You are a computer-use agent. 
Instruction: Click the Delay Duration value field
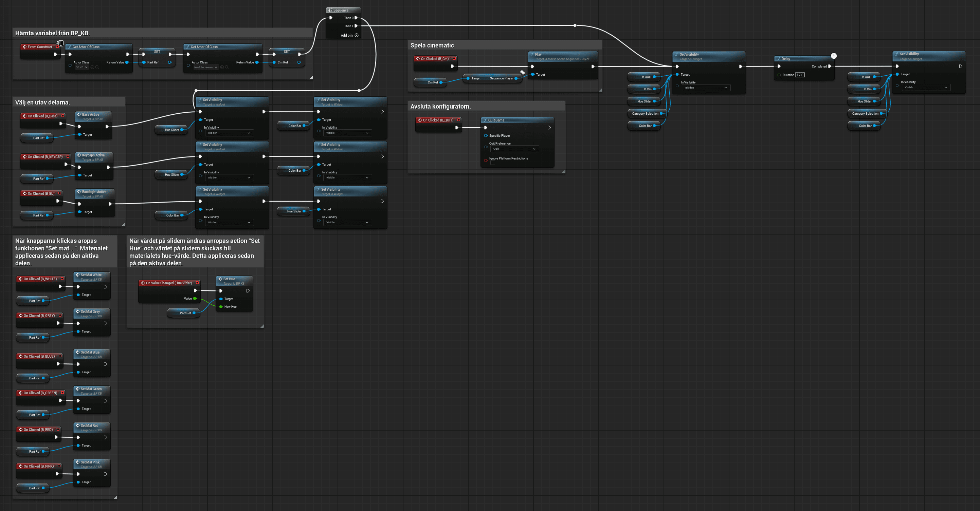800,75
